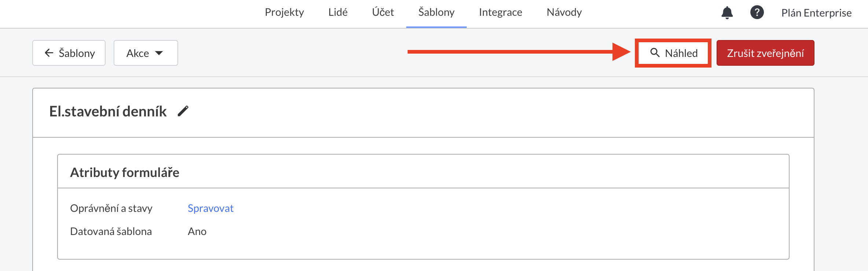The height and width of the screenshot is (271, 868).
Task: Click the Atributy formuláře section header
Action: pos(125,172)
